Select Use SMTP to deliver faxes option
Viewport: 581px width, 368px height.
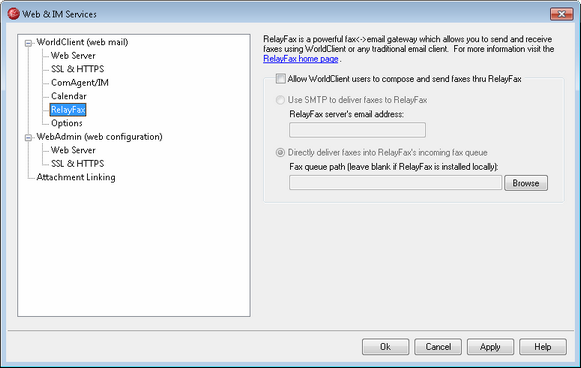click(280, 100)
